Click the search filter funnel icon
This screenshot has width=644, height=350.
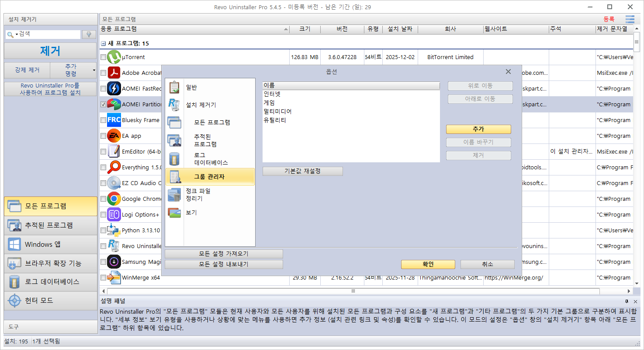pyautogui.click(x=89, y=34)
